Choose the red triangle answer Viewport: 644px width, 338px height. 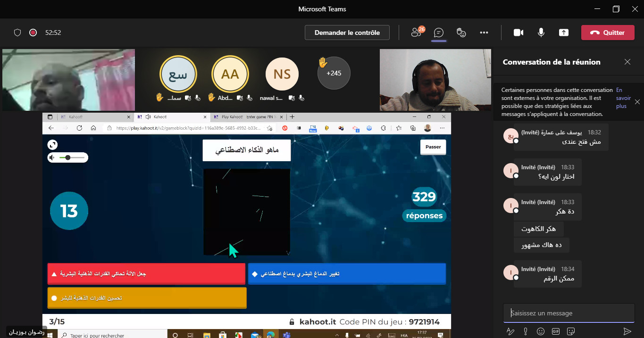146,274
